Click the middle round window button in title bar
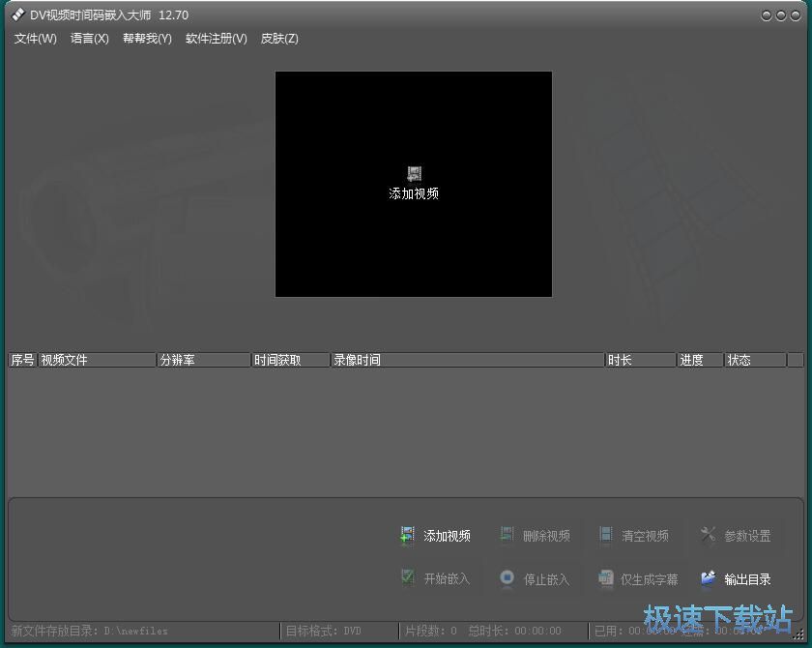Viewport: 812px width, 648px height. [x=781, y=15]
